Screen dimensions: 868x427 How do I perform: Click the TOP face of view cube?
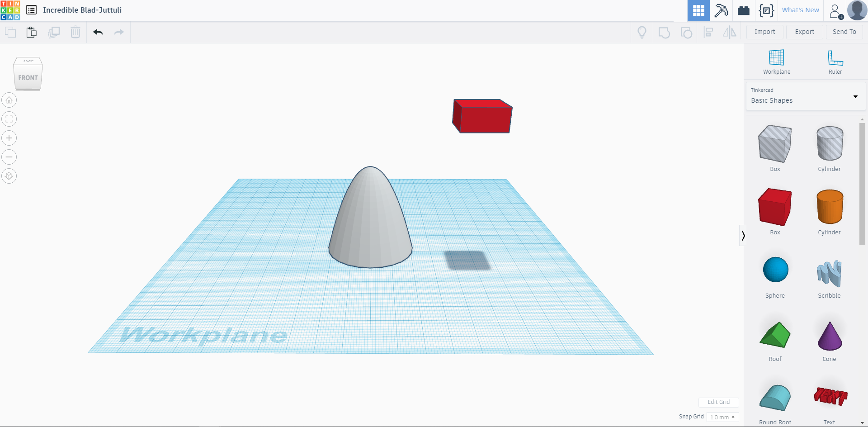tap(28, 61)
